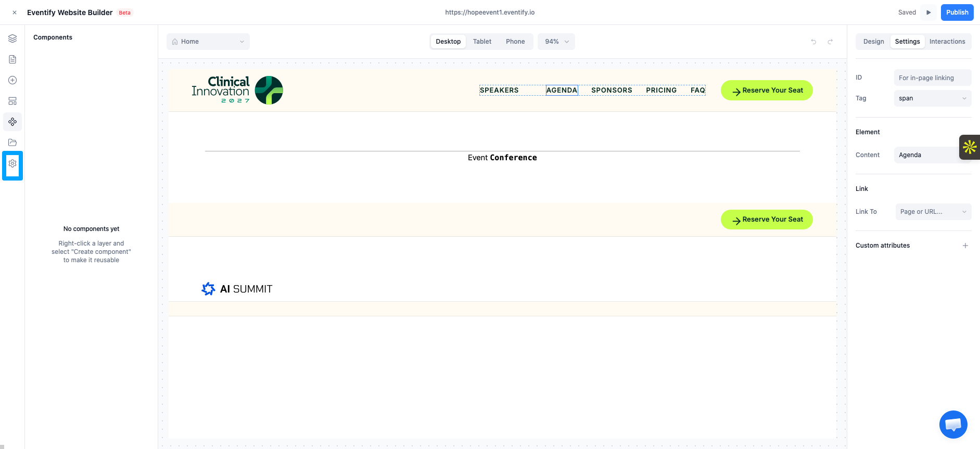This screenshot has width=980, height=449.
Task: Select the SPONSORS nav link
Action: pyautogui.click(x=612, y=91)
